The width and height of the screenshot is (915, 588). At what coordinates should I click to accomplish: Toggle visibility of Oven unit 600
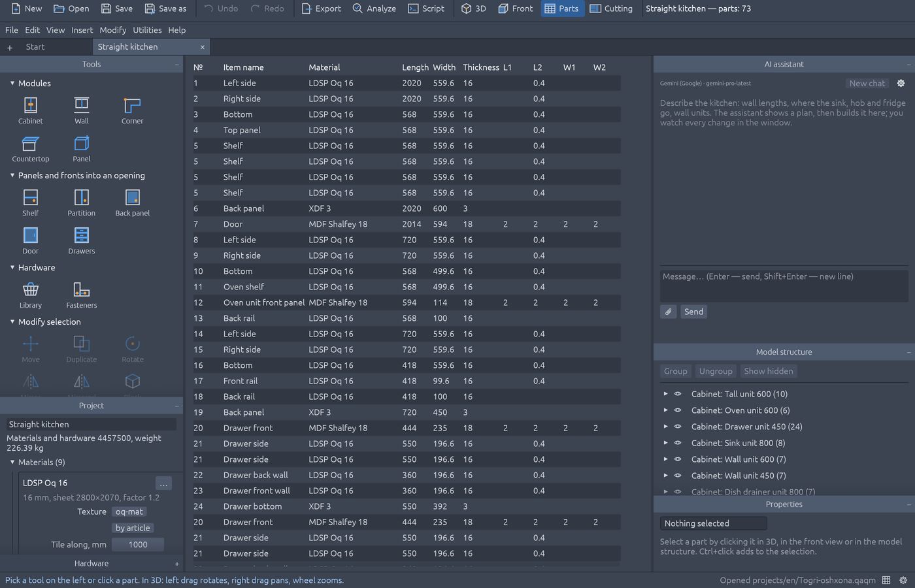(x=678, y=410)
